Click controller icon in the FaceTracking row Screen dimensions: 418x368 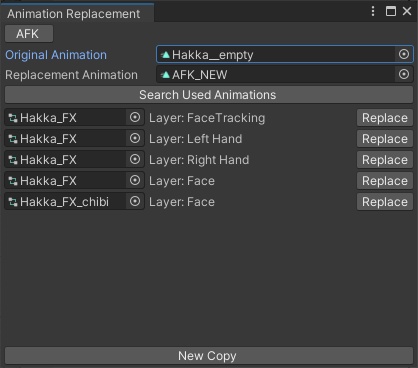tap(13, 118)
